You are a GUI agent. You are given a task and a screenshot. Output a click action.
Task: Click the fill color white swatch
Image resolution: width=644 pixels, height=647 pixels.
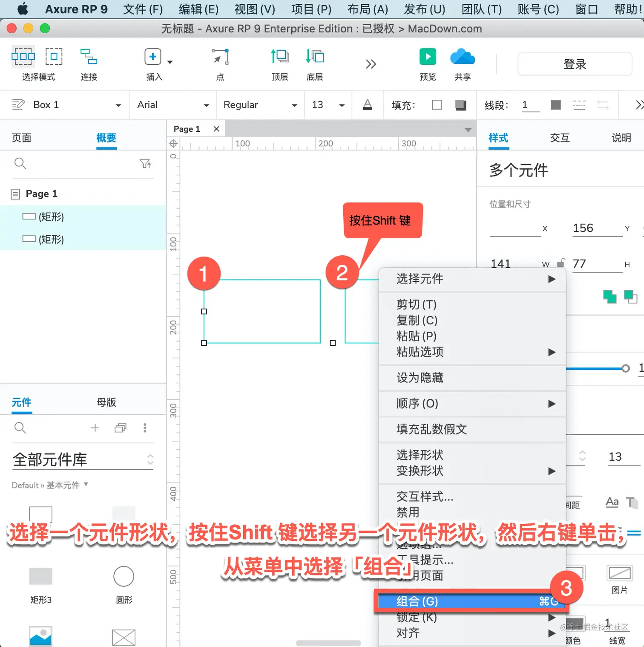[x=437, y=105]
